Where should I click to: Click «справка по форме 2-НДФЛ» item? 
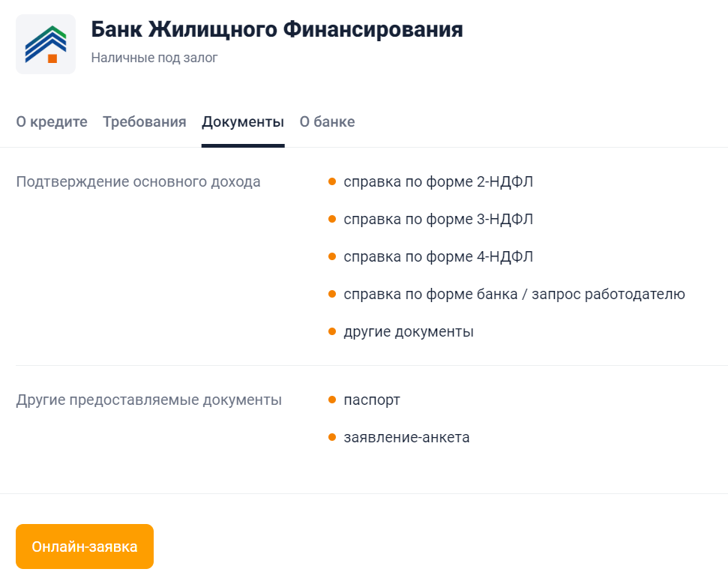tap(439, 181)
